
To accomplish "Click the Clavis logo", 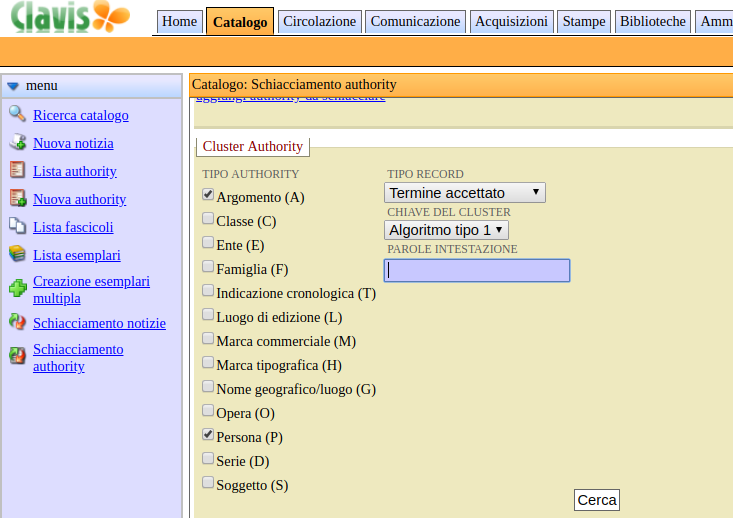I will [70, 16].
